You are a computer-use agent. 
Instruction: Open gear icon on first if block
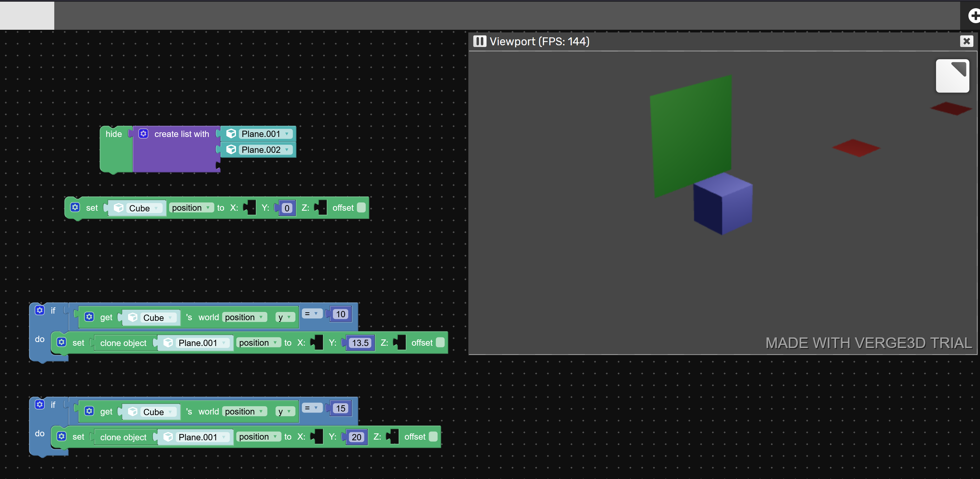pos(40,310)
